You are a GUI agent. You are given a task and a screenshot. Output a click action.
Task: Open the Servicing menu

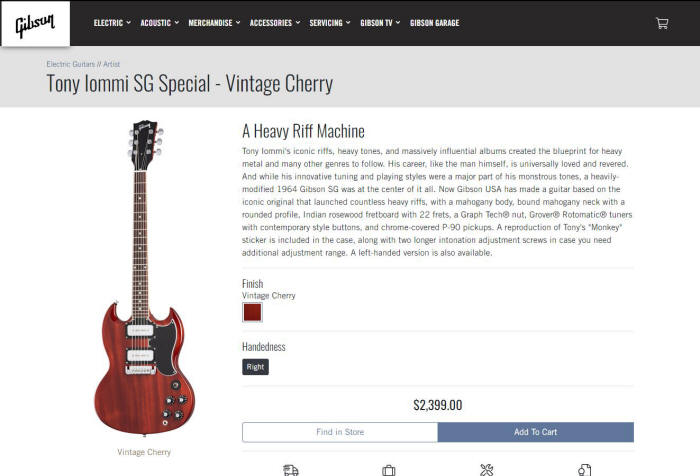pos(330,23)
